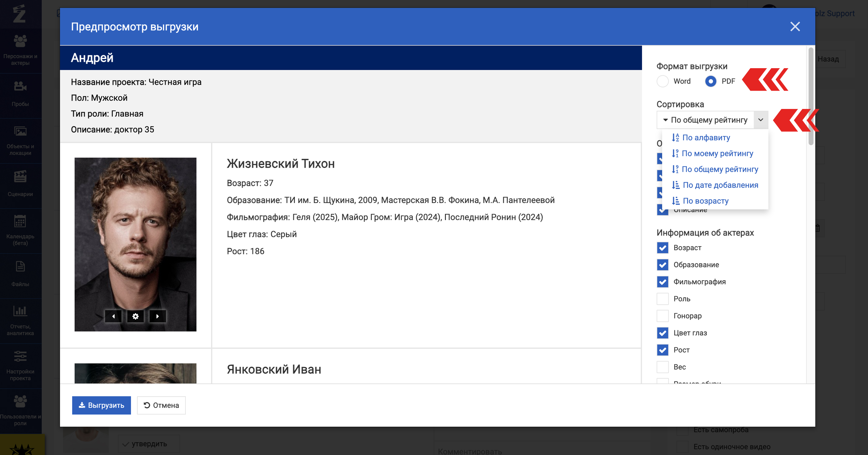Uncheck the Цвет глаз checkbox
The height and width of the screenshot is (455, 868).
[x=663, y=333]
